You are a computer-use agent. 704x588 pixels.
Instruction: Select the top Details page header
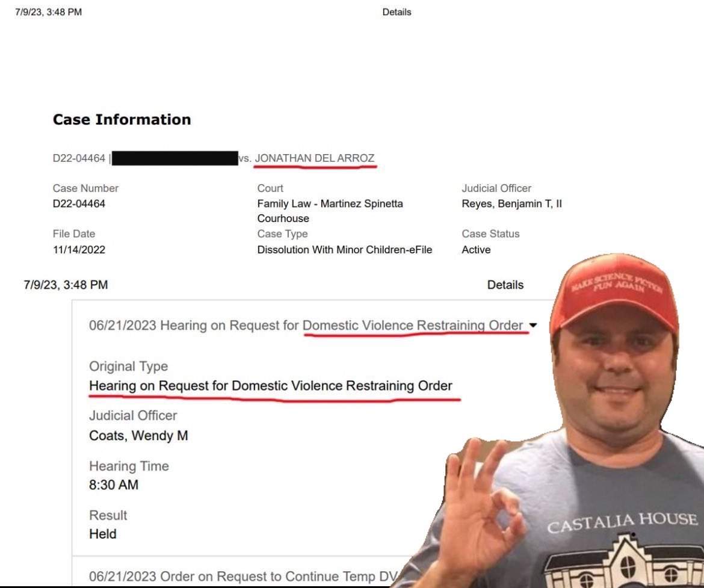click(x=397, y=12)
